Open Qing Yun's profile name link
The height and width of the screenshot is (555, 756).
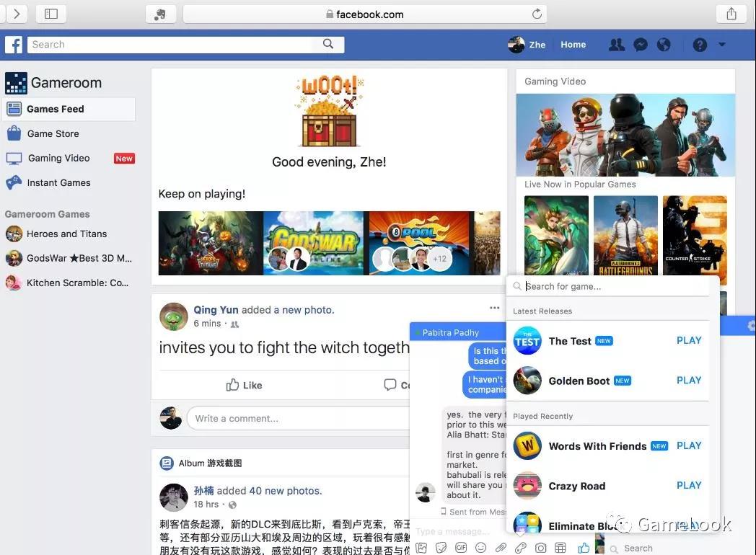tap(216, 310)
